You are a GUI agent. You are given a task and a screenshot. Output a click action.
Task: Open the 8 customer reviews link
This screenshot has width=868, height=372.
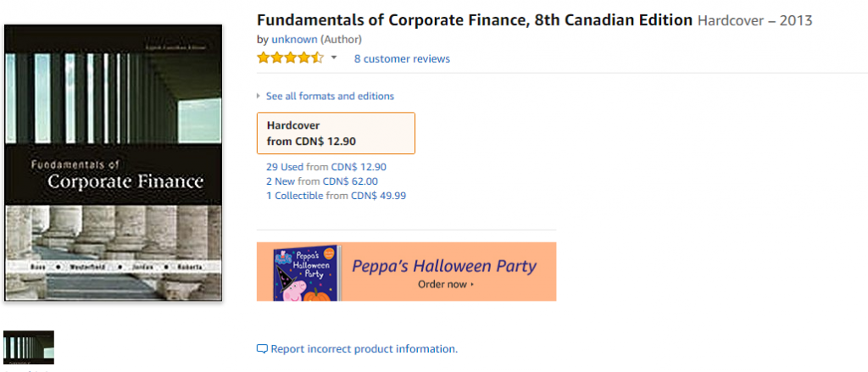coord(402,58)
